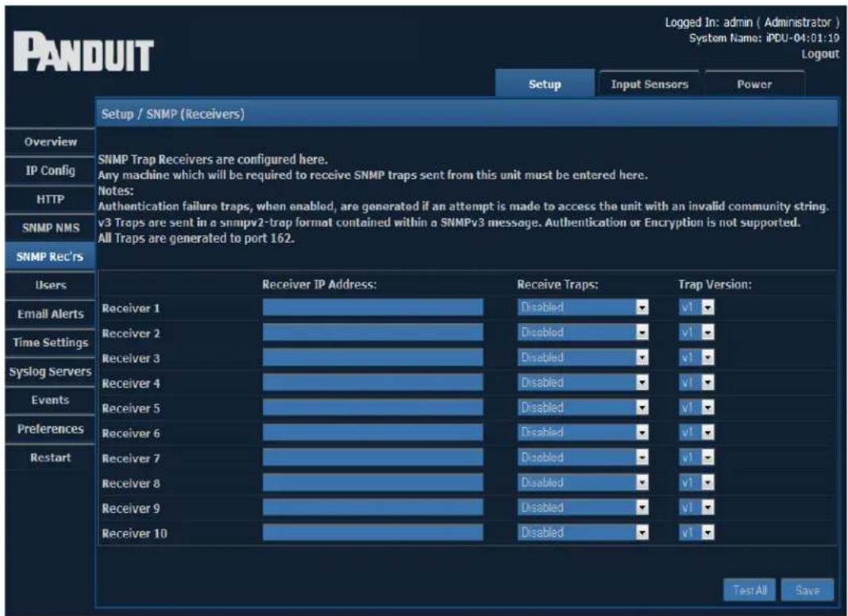This screenshot has height=616, width=848.
Task: Open Receiver 5 Trap Version dropdown
Action: [696, 407]
